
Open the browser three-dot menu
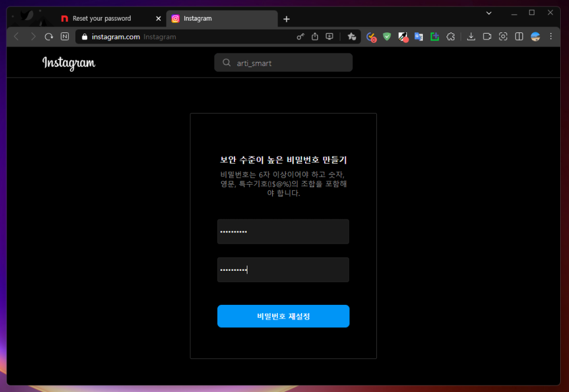[551, 36]
